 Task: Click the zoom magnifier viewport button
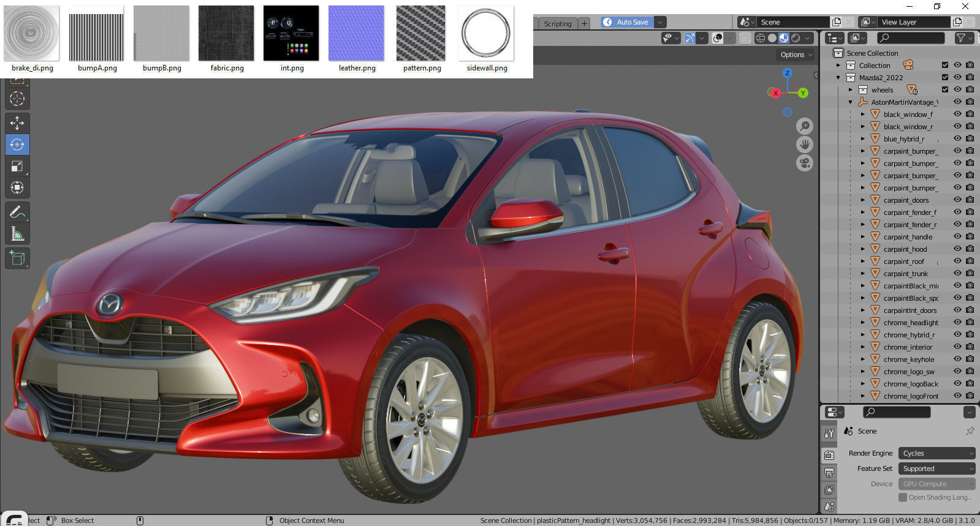(x=805, y=126)
